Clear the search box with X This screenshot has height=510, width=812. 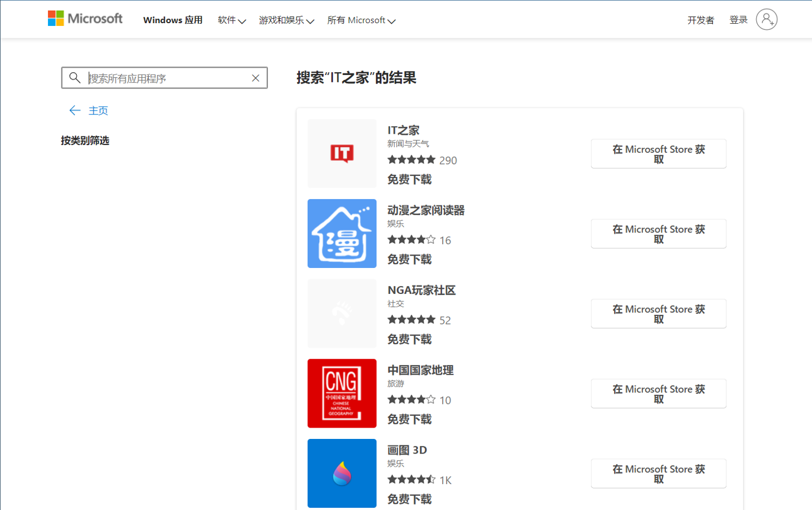coord(255,78)
